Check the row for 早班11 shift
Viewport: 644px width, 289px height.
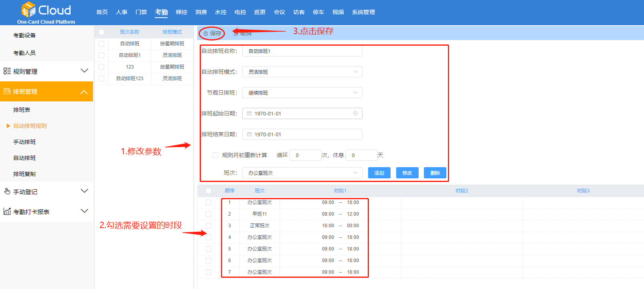[209, 214]
